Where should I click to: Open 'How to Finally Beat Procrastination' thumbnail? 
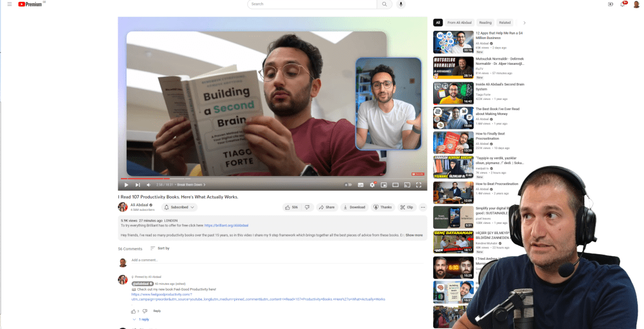pyautogui.click(x=453, y=142)
